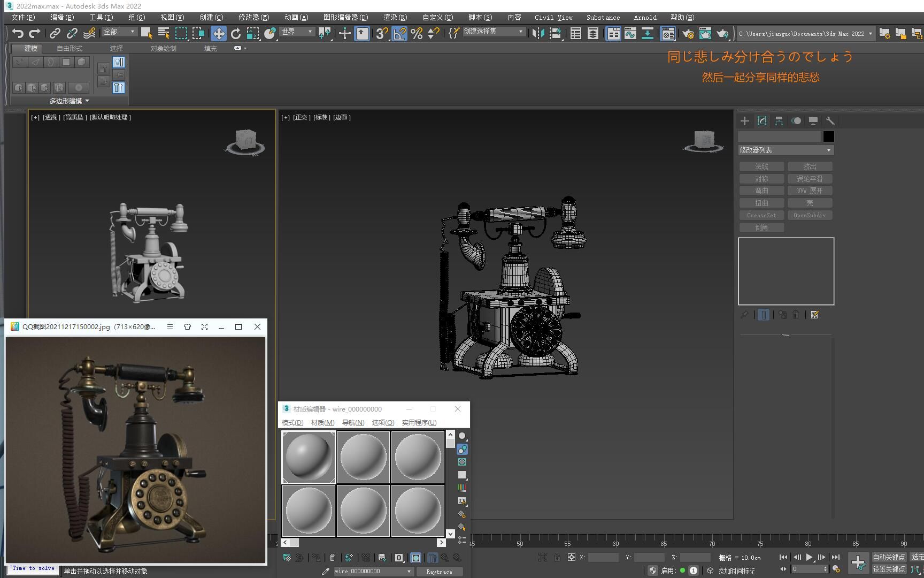Apply the UVW 展开 modifier button

coord(810,190)
